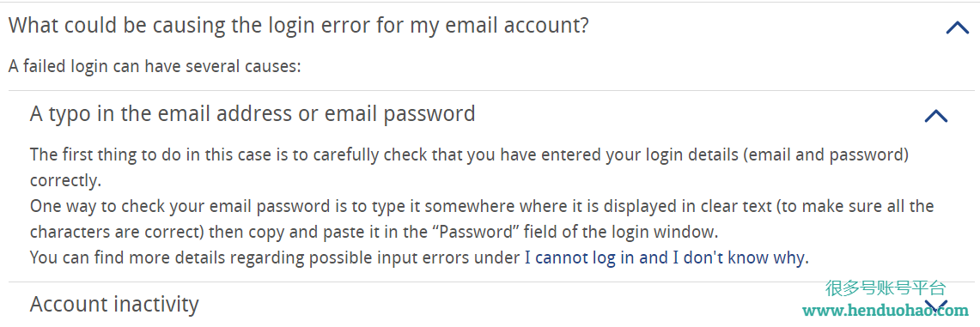Expand the Account inactivity chevron arrow
Image resolution: width=980 pixels, height=327 pixels.
click(935, 306)
